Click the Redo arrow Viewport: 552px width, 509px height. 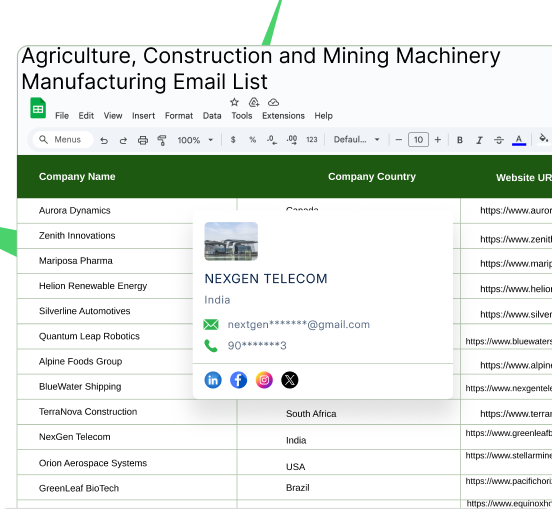tap(123, 140)
